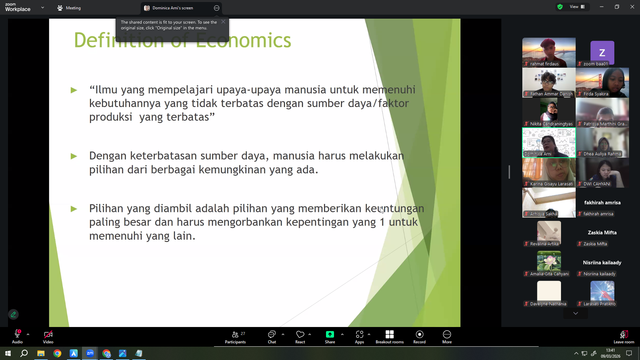640x360 pixels.
Task: Open Windows notification center icon
Action: pyautogui.click(x=629, y=353)
